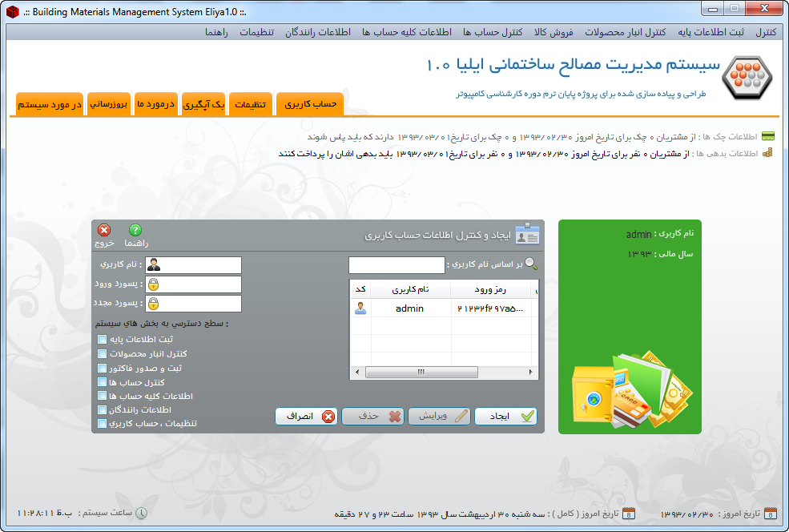The height and width of the screenshot is (532, 789).
Task: Check the اطلاعات رانندگان access checkbox
Action: pyautogui.click(x=102, y=409)
